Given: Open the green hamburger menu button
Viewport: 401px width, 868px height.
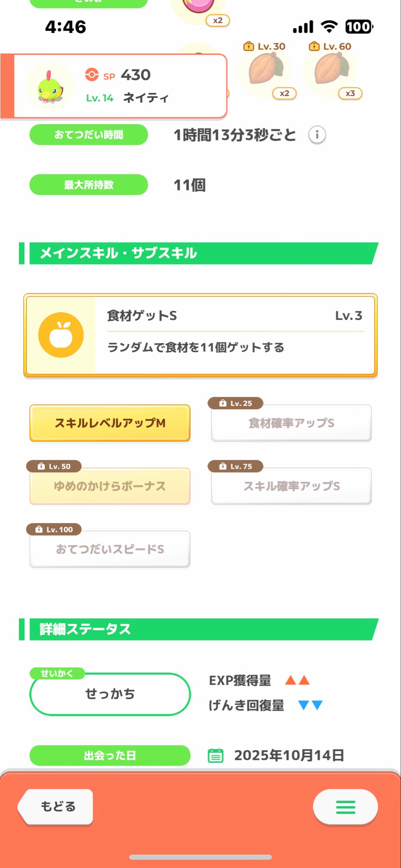Looking at the screenshot, I should click(345, 807).
